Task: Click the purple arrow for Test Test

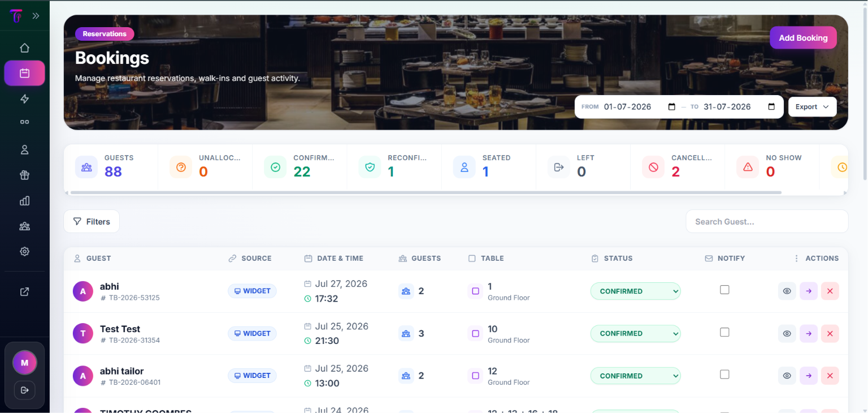Action: point(809,333)
